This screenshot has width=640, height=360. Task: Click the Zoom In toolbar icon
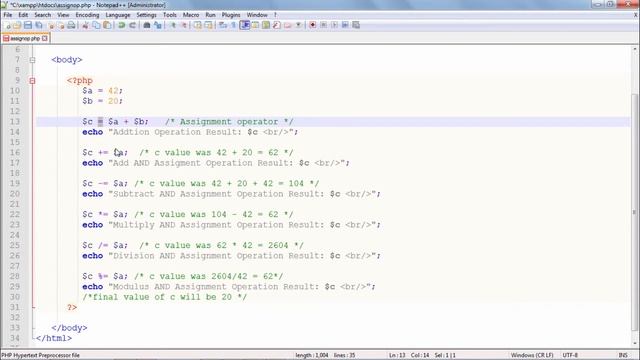point(173,25)
